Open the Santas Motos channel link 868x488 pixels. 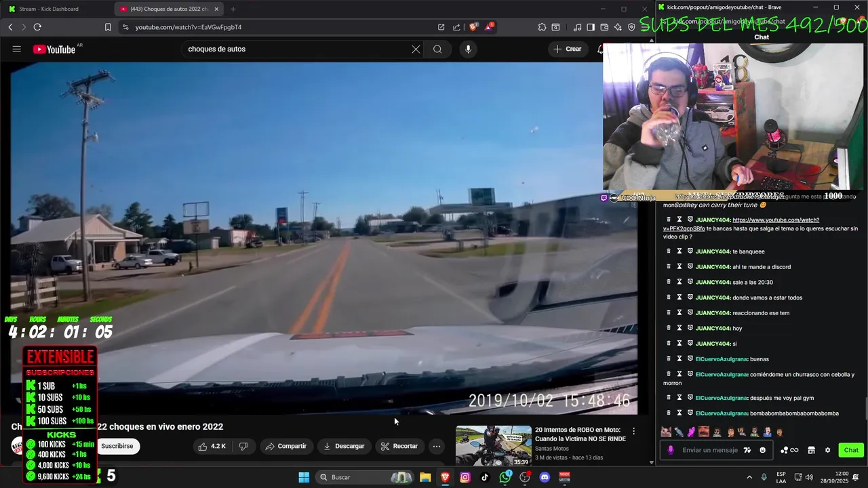[552, 449]
